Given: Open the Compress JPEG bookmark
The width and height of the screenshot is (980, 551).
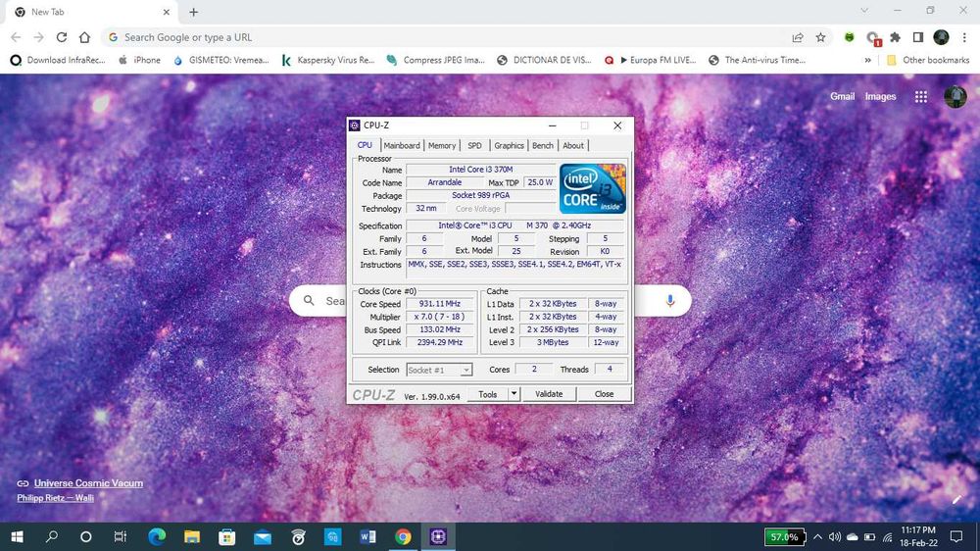Looking at the screenshot, I should coord(436,60).
